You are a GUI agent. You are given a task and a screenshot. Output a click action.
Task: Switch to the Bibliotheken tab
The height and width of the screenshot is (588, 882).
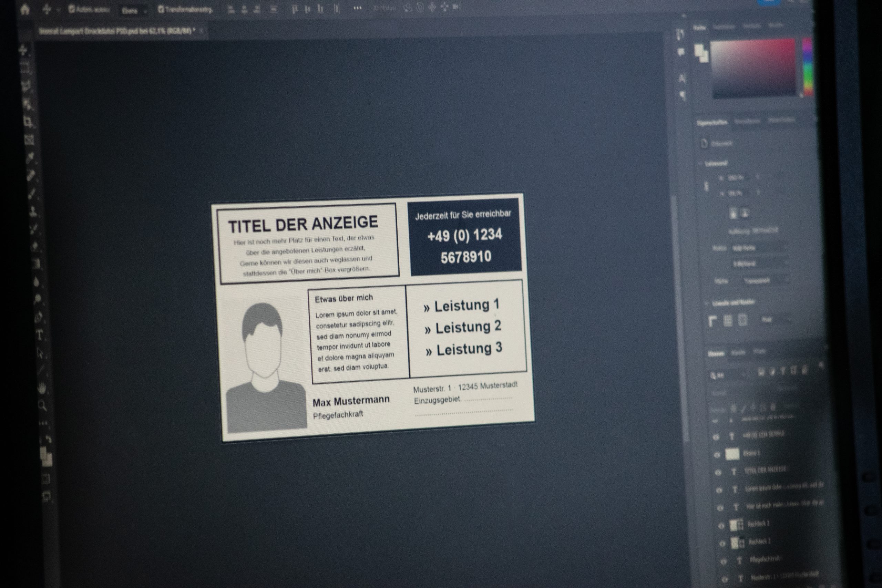coord(781,120)
